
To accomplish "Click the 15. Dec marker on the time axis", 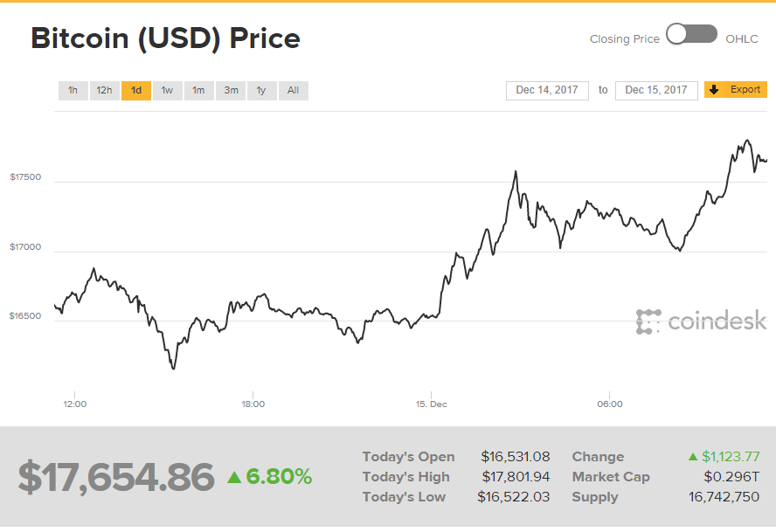I will [431, 404].
